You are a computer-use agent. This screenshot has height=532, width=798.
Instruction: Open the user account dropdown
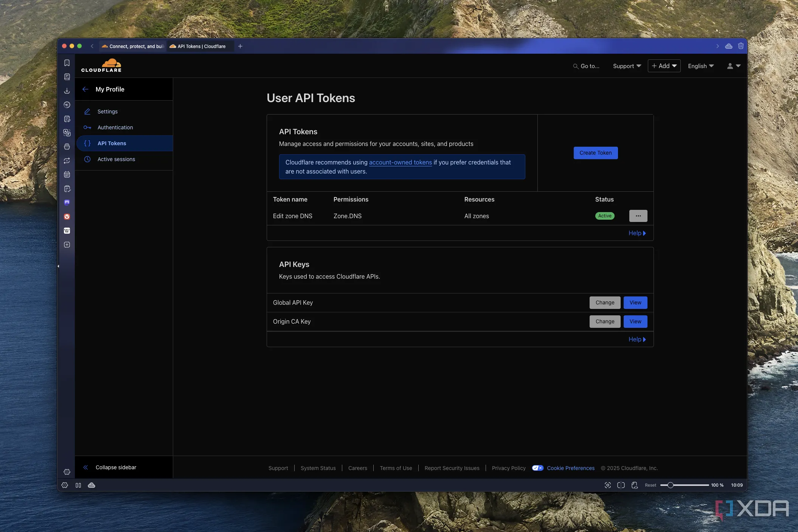(x=734, y=66)
